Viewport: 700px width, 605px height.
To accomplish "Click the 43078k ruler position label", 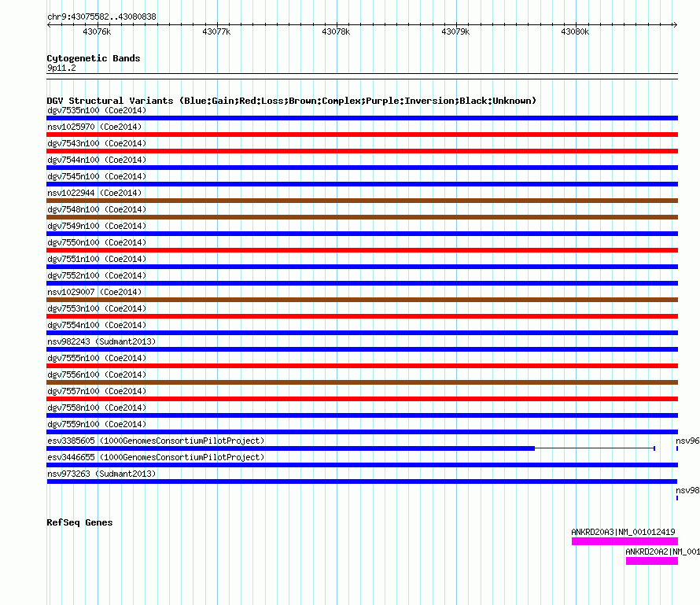I will pyautogui.click(x=336, y=32).
